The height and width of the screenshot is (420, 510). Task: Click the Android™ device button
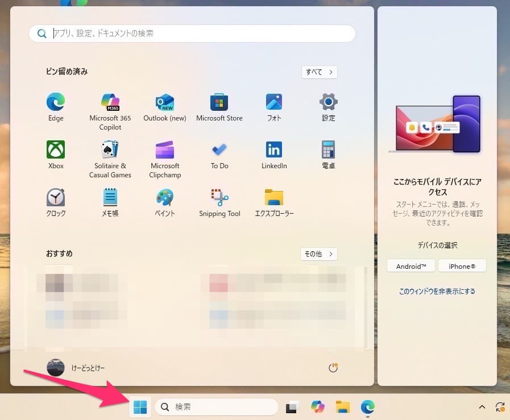(411, 266)
